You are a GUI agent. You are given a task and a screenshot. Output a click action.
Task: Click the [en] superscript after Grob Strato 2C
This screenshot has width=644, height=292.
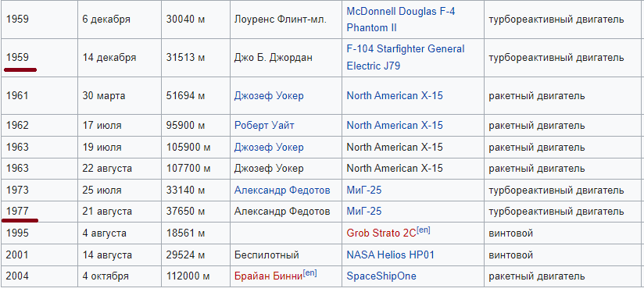424,230
